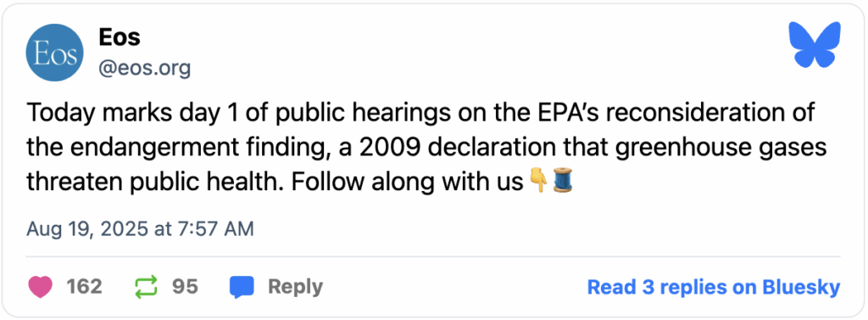Open Read 3 replies on Bluesky
868x320 pixels.
[714, 287]
